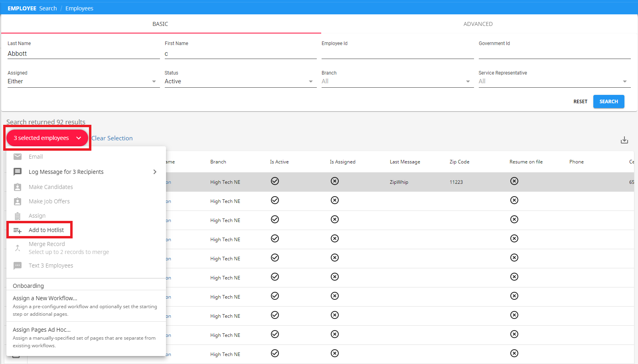Click the blue SEARCH button

pyautogui.click(x=608, y=102)
